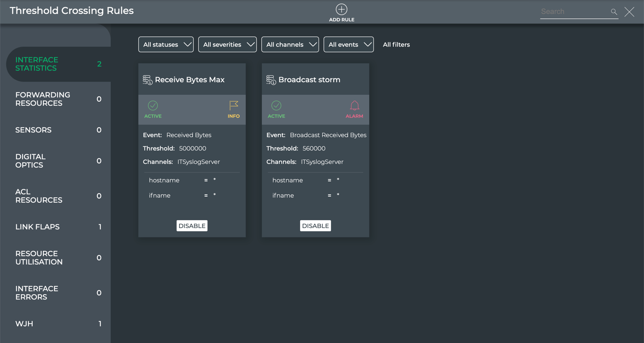Open the All channels dropdown
This screenshot has width=644, height=343.
pyautogui.click(x=290, y=45)
